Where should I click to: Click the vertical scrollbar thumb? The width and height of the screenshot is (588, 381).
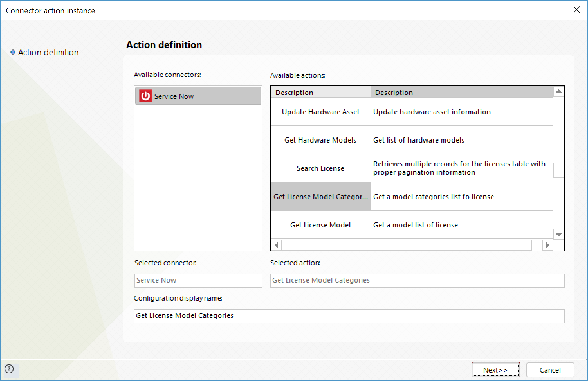(559, 170)
